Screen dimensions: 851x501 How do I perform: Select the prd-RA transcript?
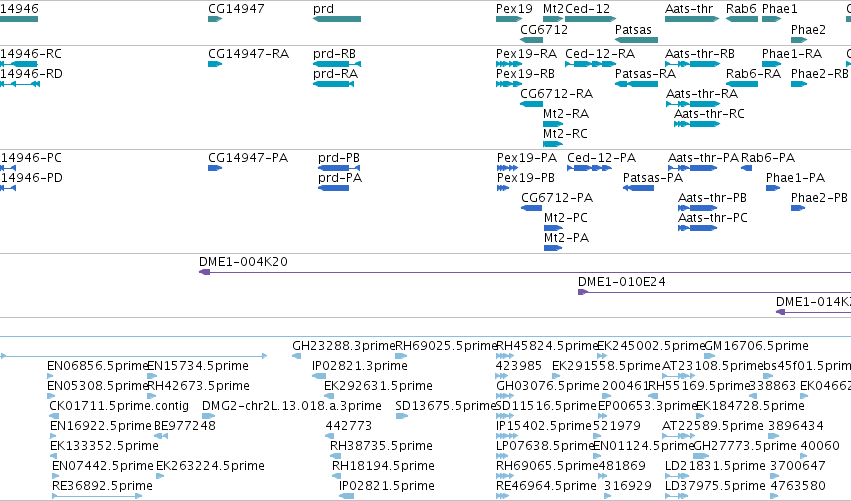coord(333,84)
